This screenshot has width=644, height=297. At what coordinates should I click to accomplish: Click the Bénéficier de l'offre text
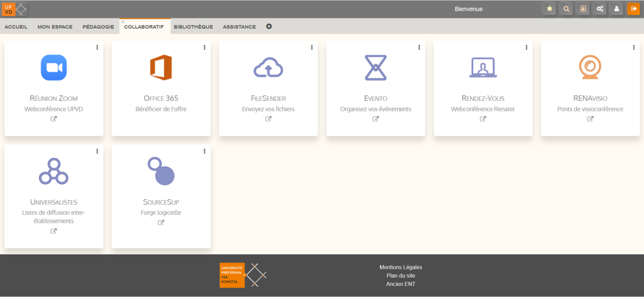[x=161, y=109]
